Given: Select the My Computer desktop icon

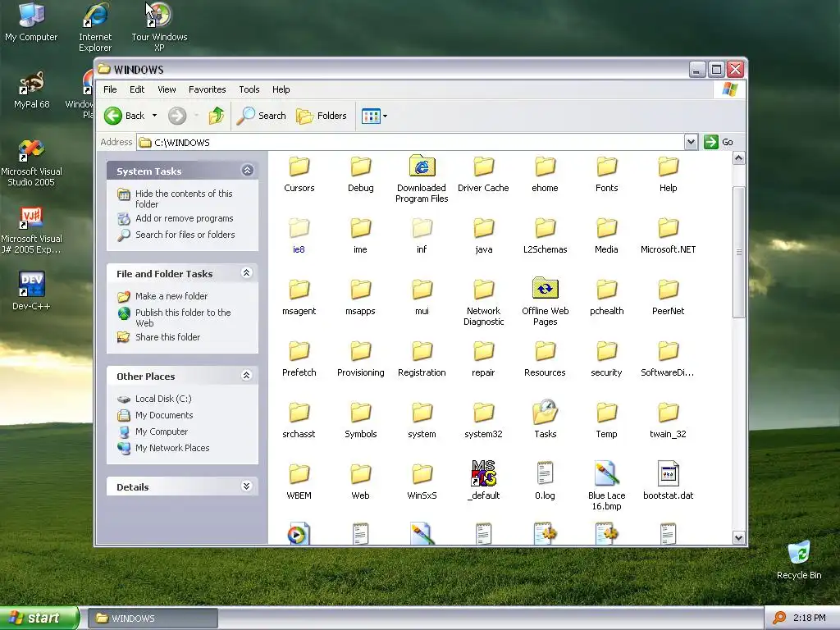Looking at the screenshot, I should pyautogui.click(x=31, y=22).
